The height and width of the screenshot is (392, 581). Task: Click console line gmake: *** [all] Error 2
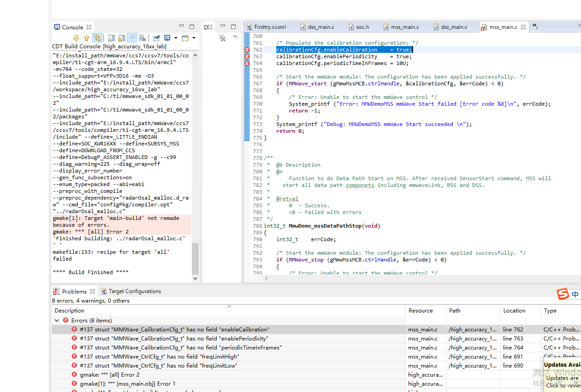click(x=91, y=232)
